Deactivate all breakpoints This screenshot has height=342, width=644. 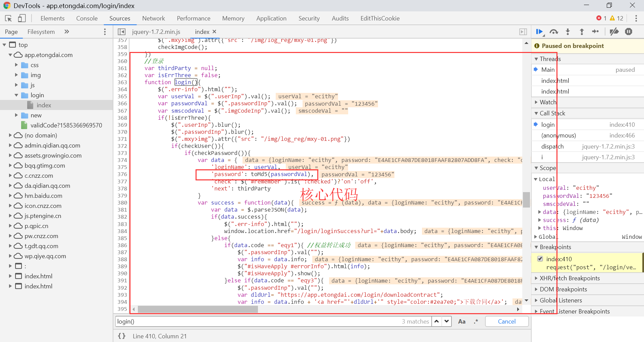(x=614, y=32)
